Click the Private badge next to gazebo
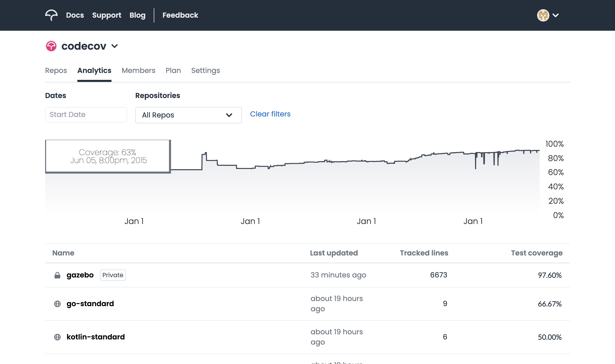 pos(113,275)
